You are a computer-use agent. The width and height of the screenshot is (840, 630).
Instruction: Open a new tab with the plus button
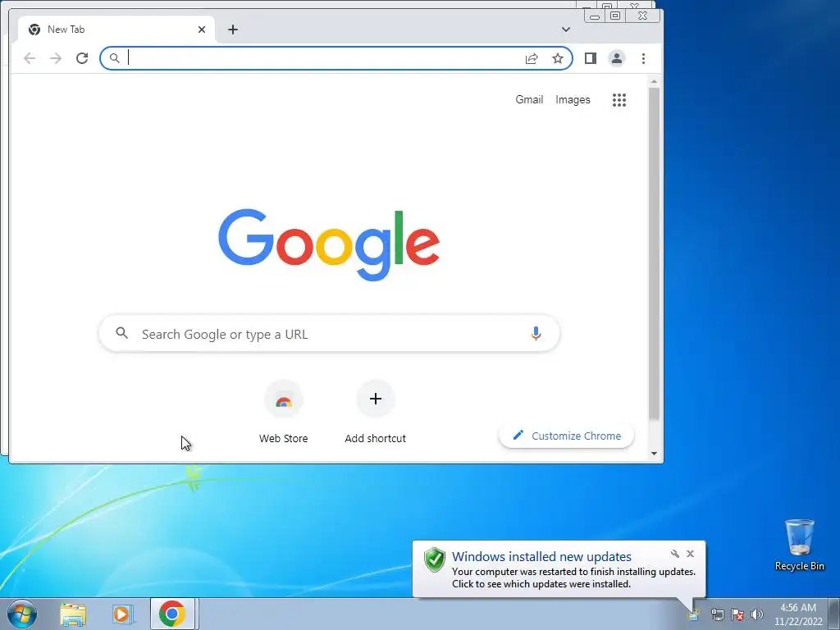[x=232, y=30]
